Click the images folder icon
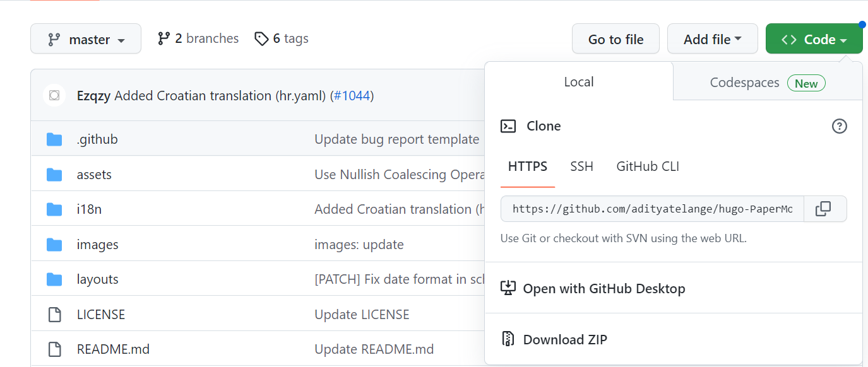Screen dimensions: 868x367 [54, 245]
